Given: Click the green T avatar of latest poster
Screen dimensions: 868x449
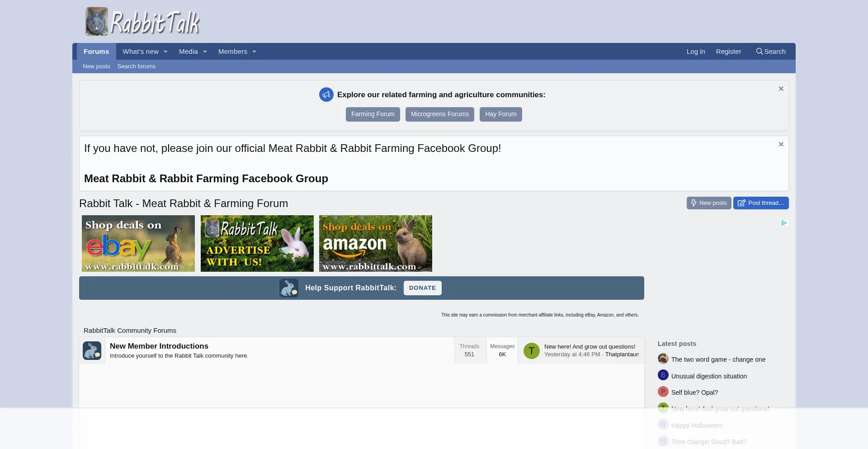Looking at the screenshot, I should [531, 351].
